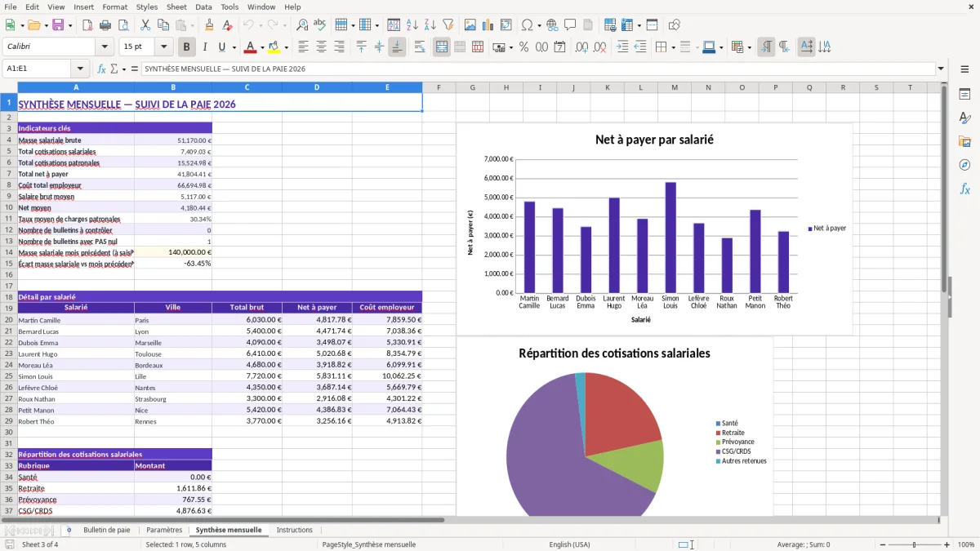Open the font size dropdown
Image resolution: width=980 pixels, height=551 pixels.
tap(163, 47)
